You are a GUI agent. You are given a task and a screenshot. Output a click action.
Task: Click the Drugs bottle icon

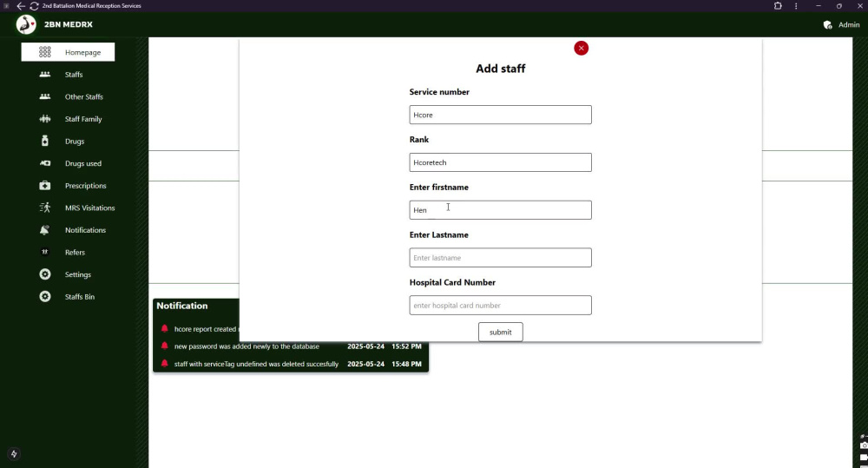point(45,141)
